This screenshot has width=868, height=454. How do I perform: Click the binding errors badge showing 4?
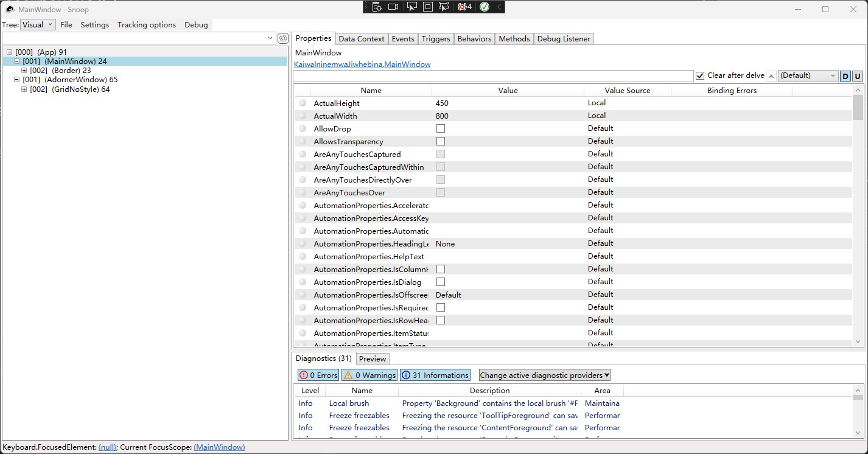click(x=464, y=7)
